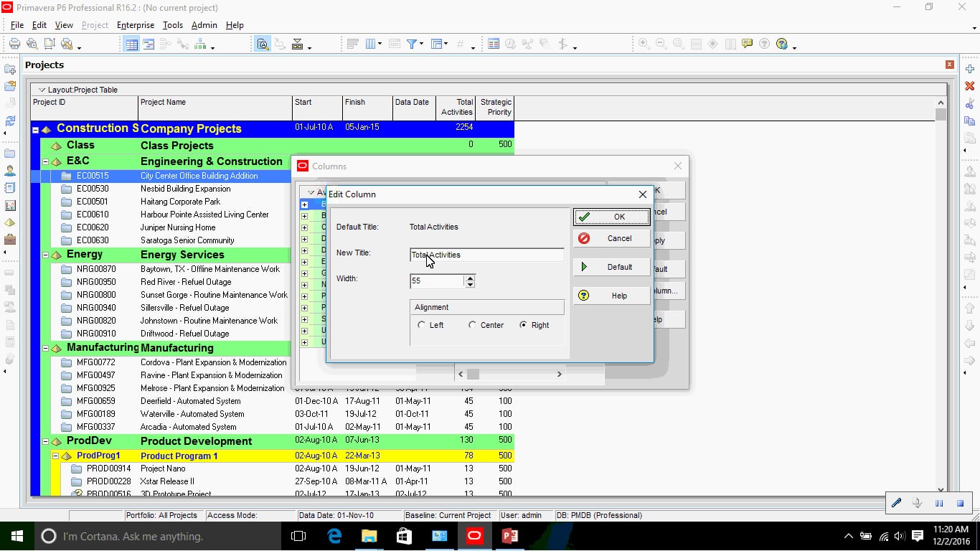Open the File menu

click(x=17, y=25)
